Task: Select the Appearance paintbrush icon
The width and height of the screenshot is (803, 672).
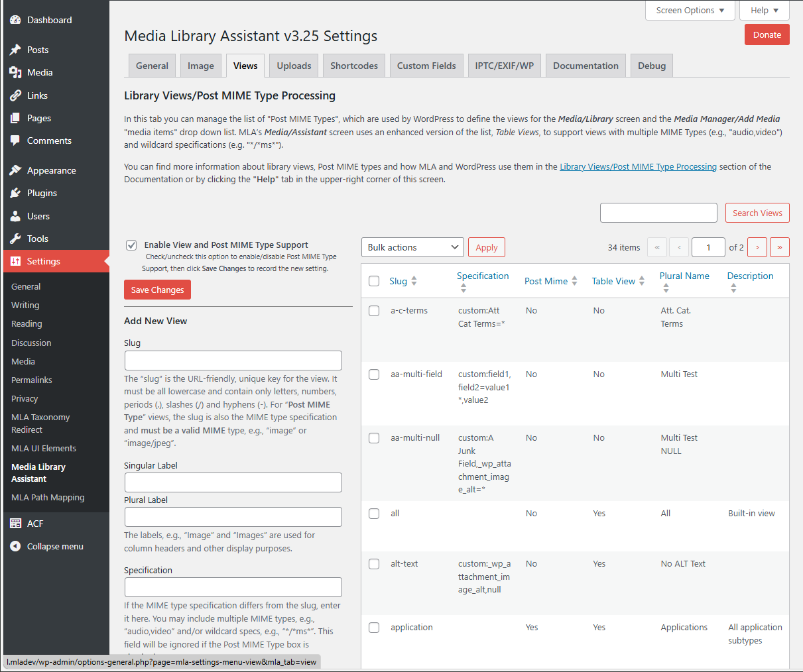Action: [x=16, y=170]
